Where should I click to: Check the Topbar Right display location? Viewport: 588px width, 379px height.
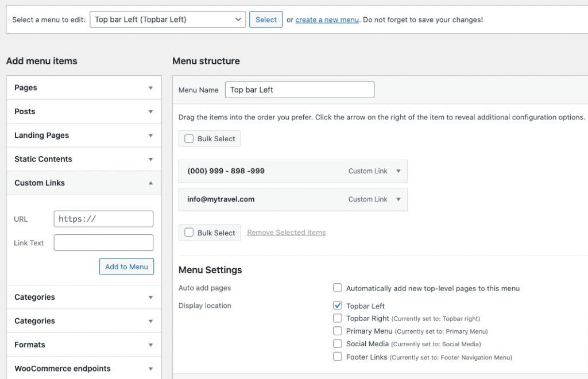pyautogui.click(x=338, y=318)
